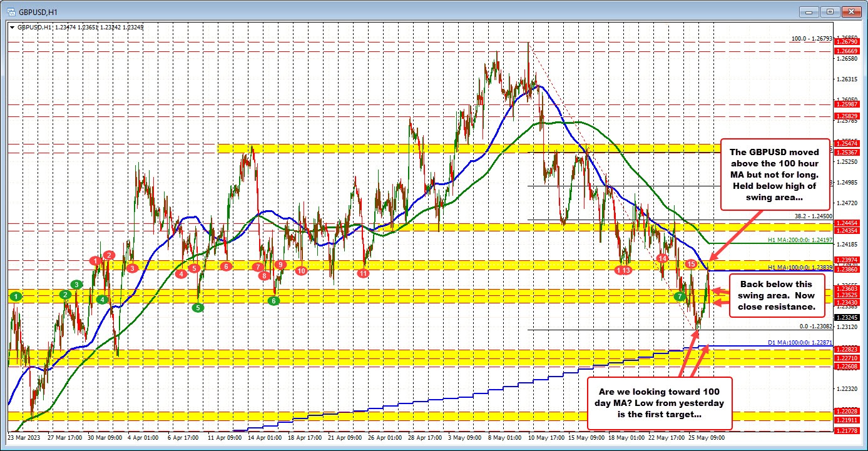Viewport: 868px width, 451px height.
Task: Click the 1.23603 red price label
Action: tap(847, 288)
